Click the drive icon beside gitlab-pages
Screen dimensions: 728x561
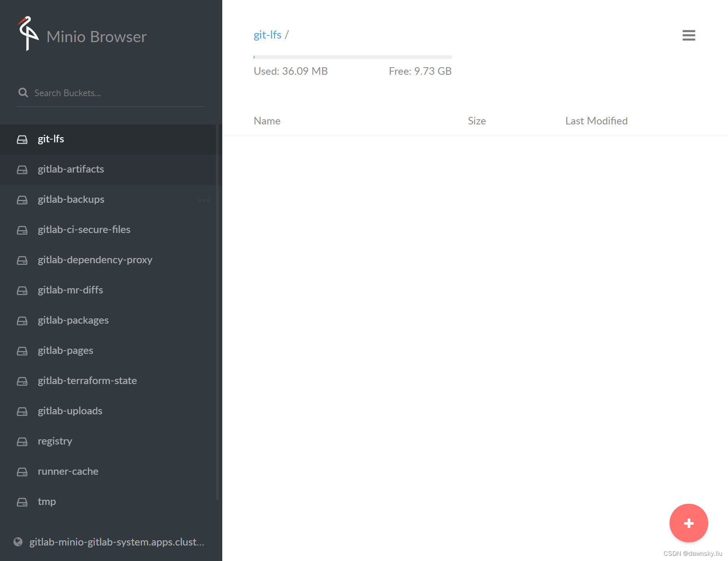coord(22,351)
